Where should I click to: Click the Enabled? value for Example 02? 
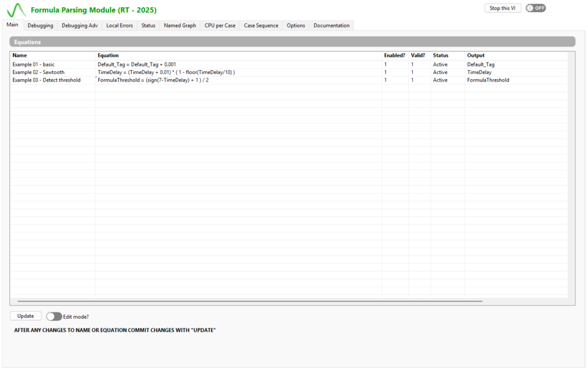click(x=395, y=72)
